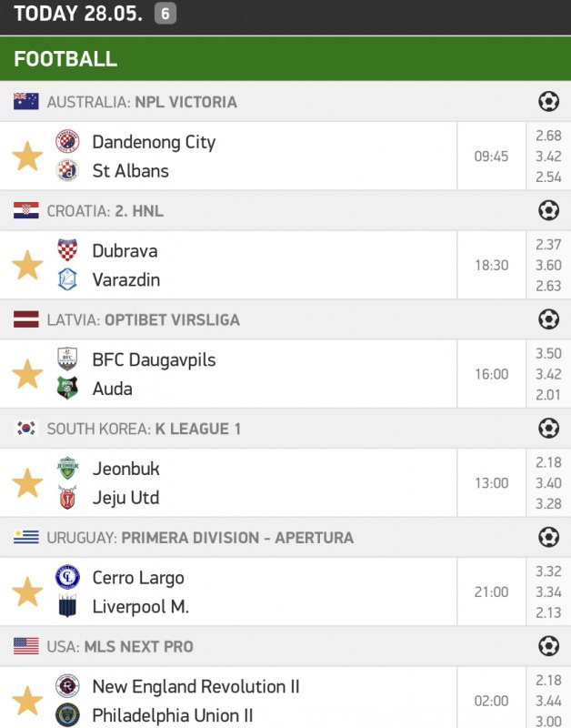Star the BFC Daugavpils vs Auda match
Screen dimensions: 571x728
(x=27, y=374)
